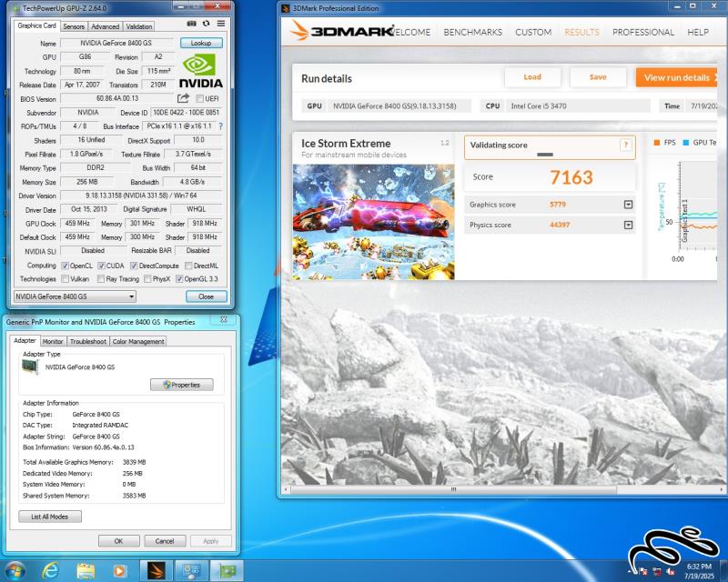Expand the Graphics score details
This screenshot has width=728, height=582.
[628, 205]
